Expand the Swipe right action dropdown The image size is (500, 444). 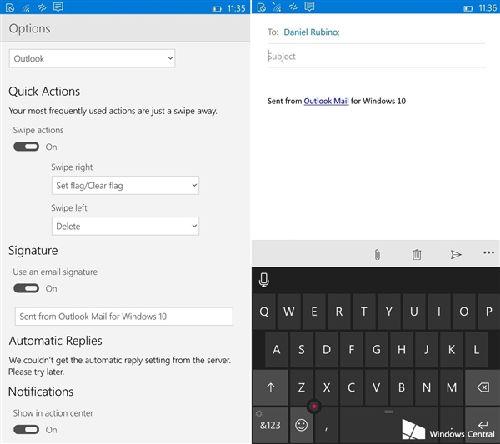pyautogui.click(x=125, y=185)
